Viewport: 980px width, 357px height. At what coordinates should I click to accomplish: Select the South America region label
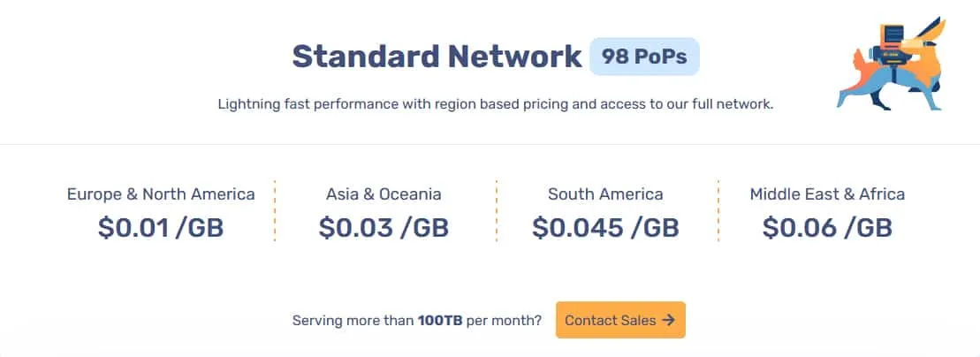[605, 194]
